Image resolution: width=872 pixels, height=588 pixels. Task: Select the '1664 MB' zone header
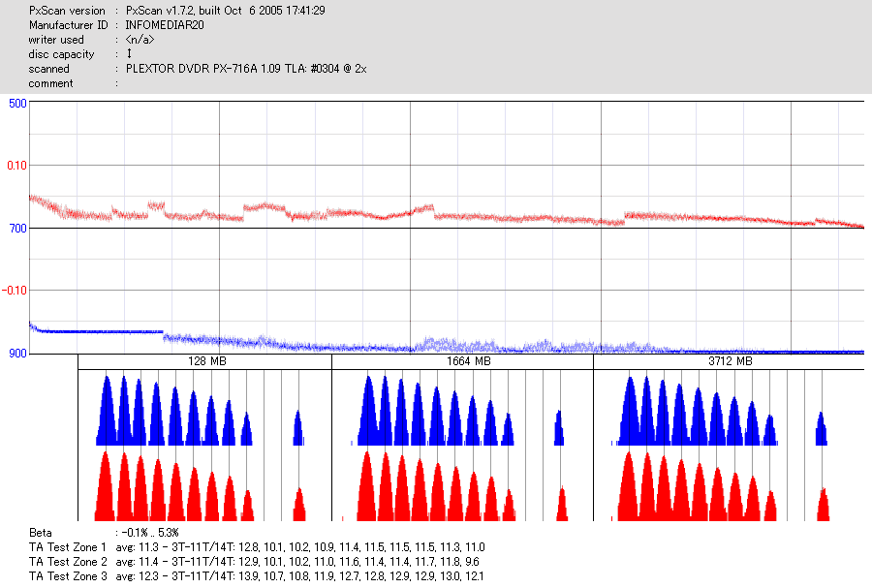tap(468, 361)
